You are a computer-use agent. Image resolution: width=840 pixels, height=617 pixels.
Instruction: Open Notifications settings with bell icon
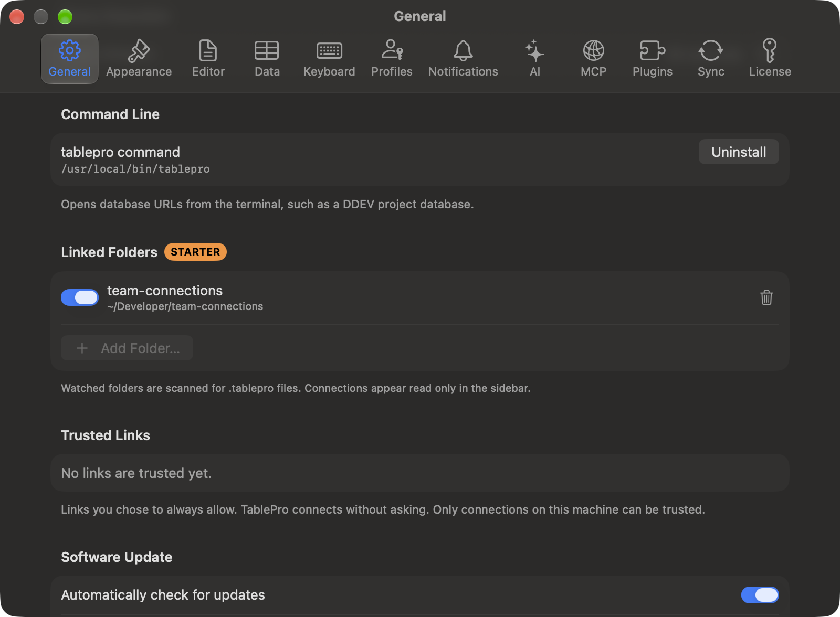click(x=463, y=59)
